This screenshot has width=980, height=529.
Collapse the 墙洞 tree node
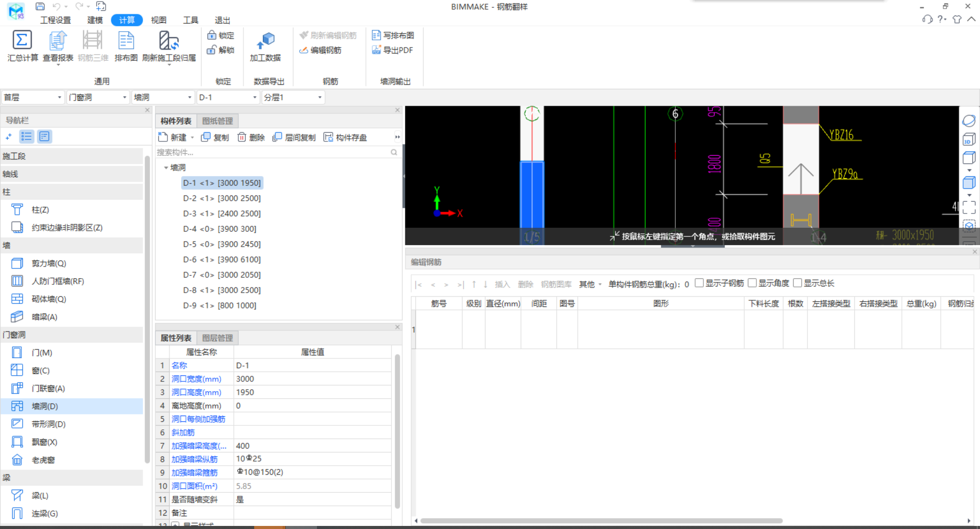tap(166, 167)
